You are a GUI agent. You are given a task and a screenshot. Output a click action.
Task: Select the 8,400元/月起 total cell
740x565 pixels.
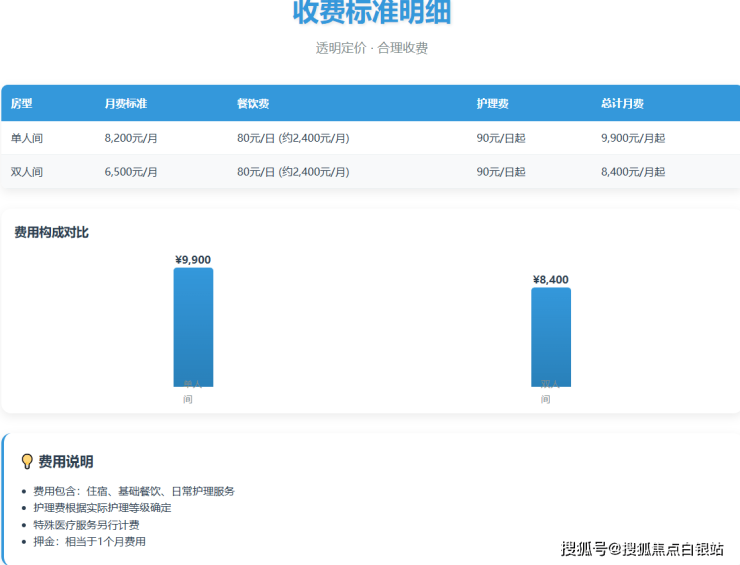tap(633, 172)
